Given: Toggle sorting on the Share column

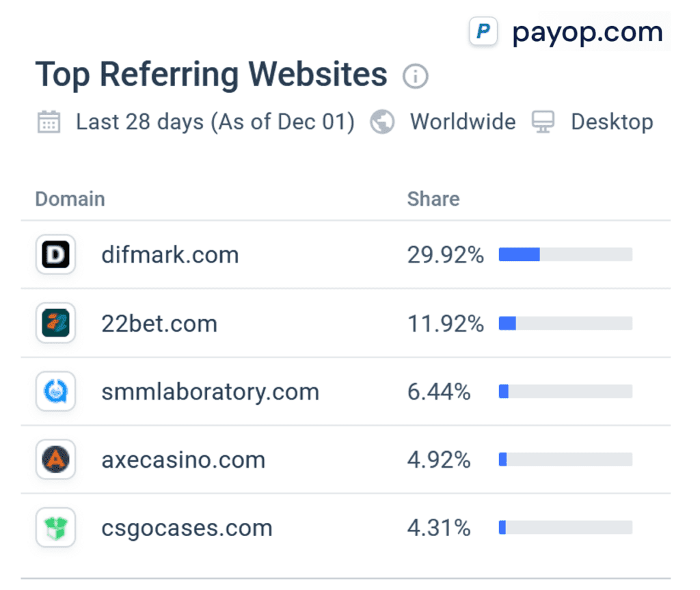Looking at the screenshot, I should [x=433, y=198].
